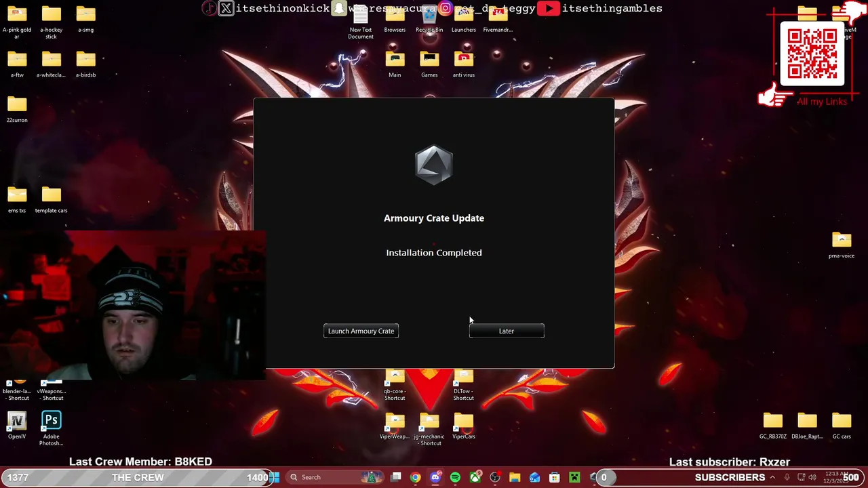Open Outlook from the taskbar

pyautogui.click(x=534, y=477)
